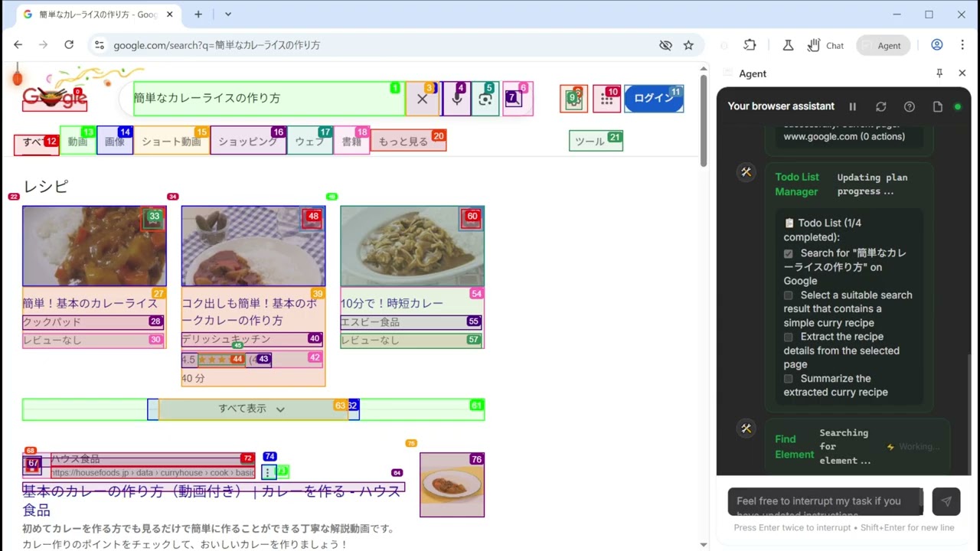980x551 pixels.
Task: Click the ハウス食品 result thumbnail image
Action: click(x=452, y=484)
